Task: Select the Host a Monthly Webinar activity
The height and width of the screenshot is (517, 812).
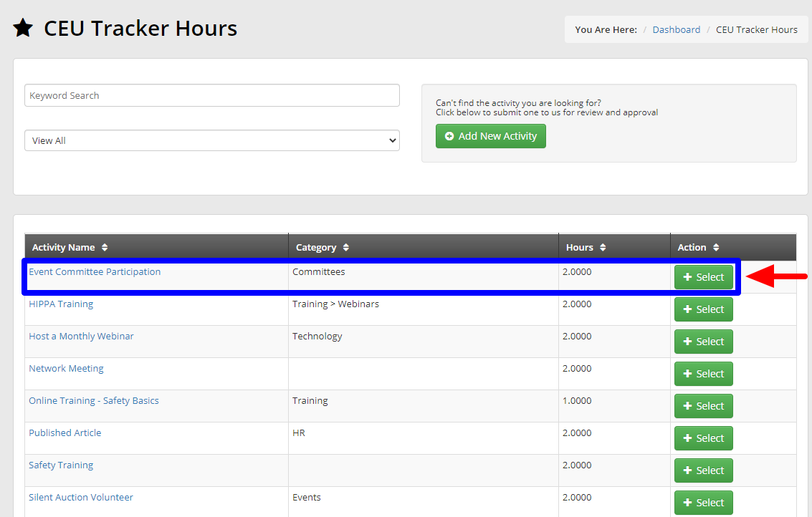Action: point(703,342)
